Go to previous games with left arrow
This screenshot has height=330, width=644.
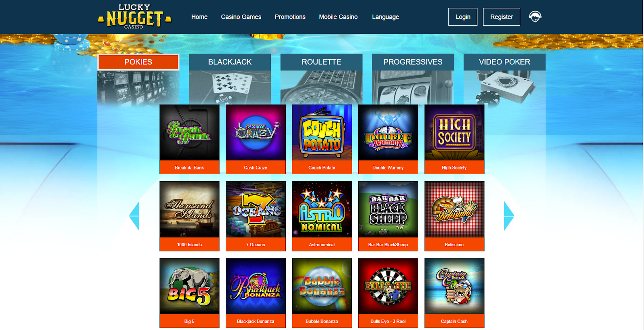click(134, 216)
